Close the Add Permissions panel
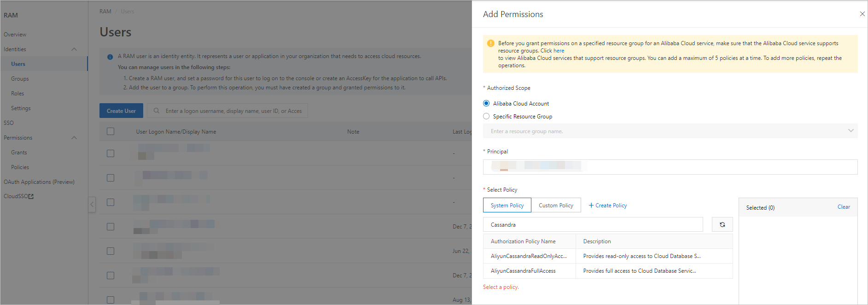 [862, 14]
